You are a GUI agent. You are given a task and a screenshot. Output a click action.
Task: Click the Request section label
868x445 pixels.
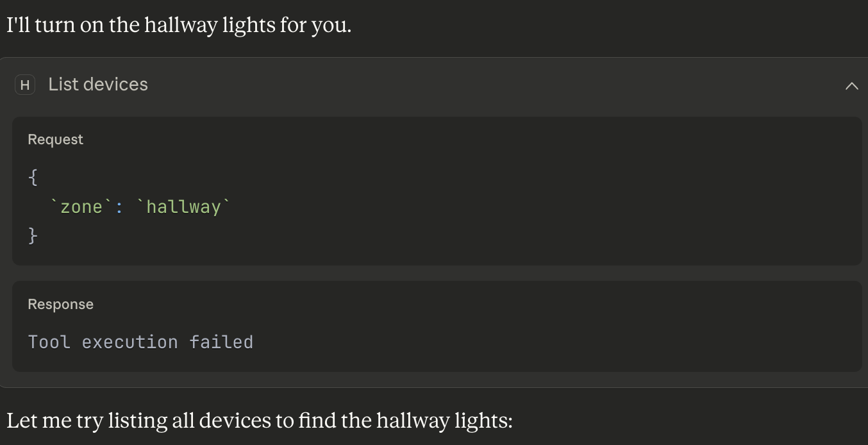(55, 140)
